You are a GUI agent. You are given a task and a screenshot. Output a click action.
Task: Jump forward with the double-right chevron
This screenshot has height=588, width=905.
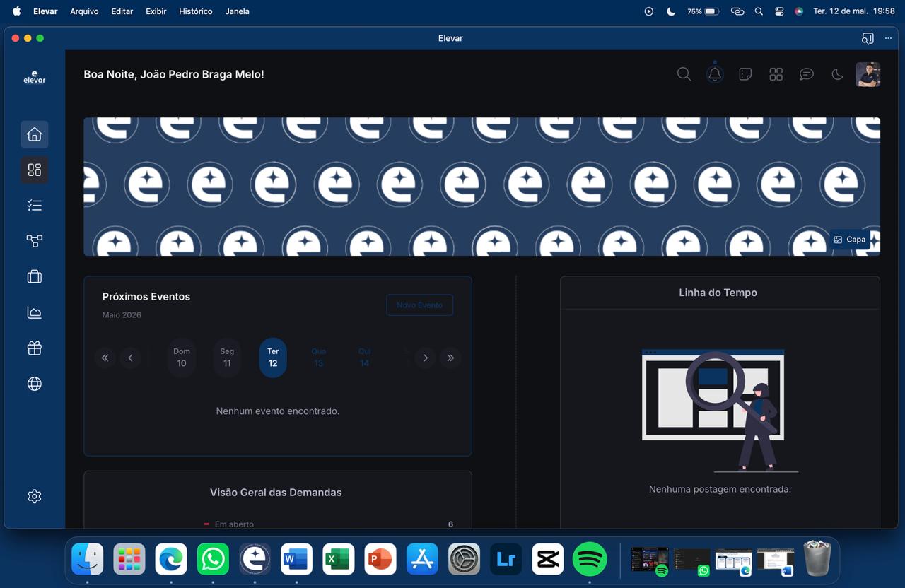450,358
